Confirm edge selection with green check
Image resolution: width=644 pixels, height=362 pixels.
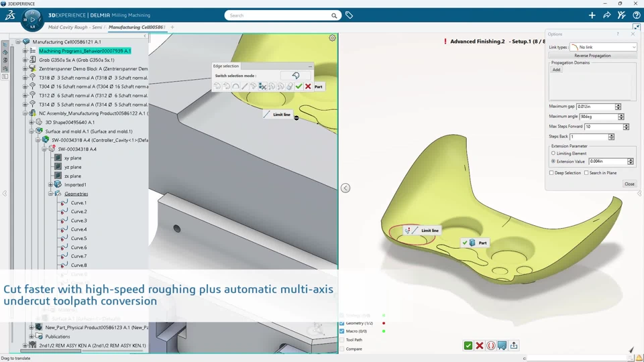click(x=299, y=86)
